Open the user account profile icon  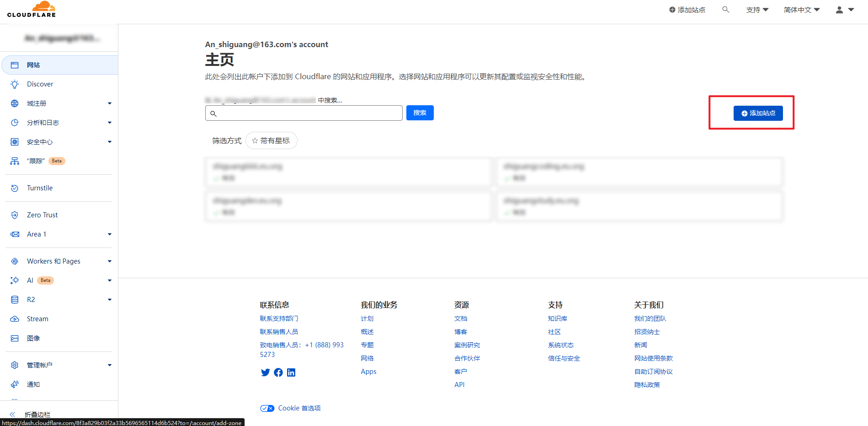coord(839,10)
